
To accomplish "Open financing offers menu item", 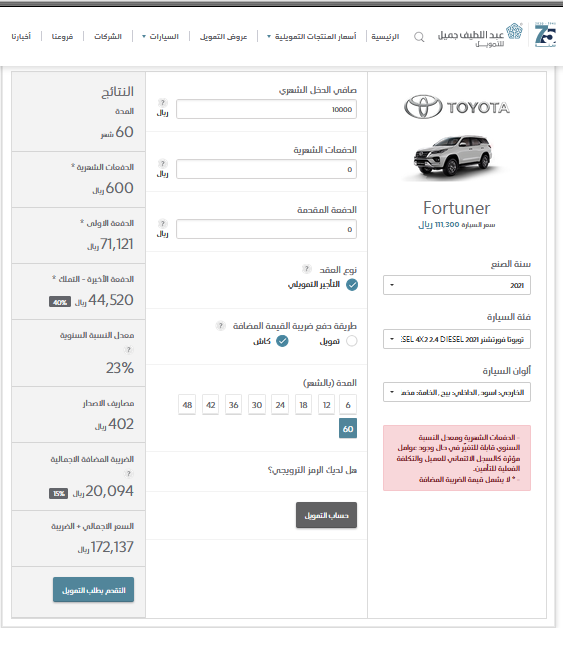I will click(223, 37).
